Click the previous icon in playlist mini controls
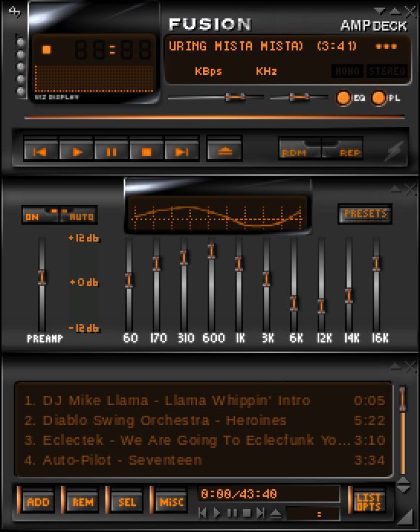 [x=202, y=513]
